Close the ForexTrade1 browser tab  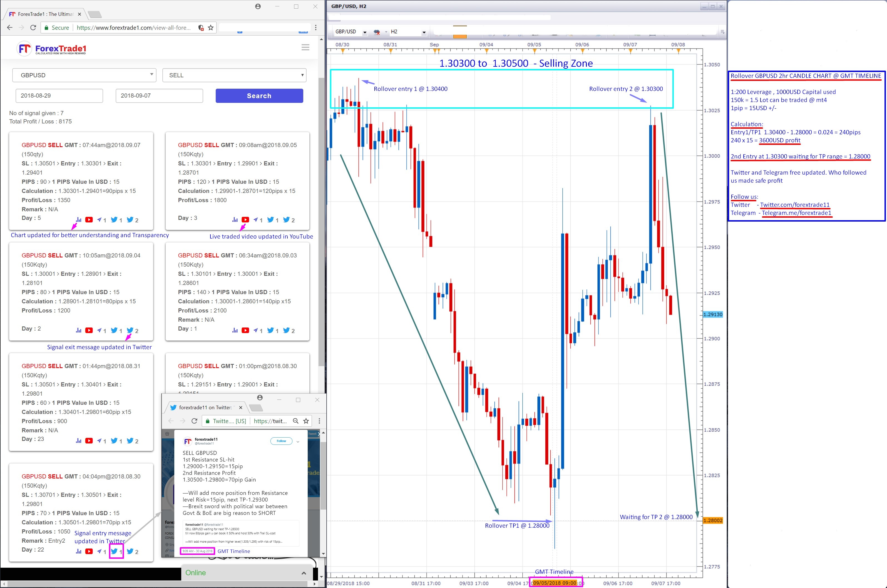click(x=79, y=14)
